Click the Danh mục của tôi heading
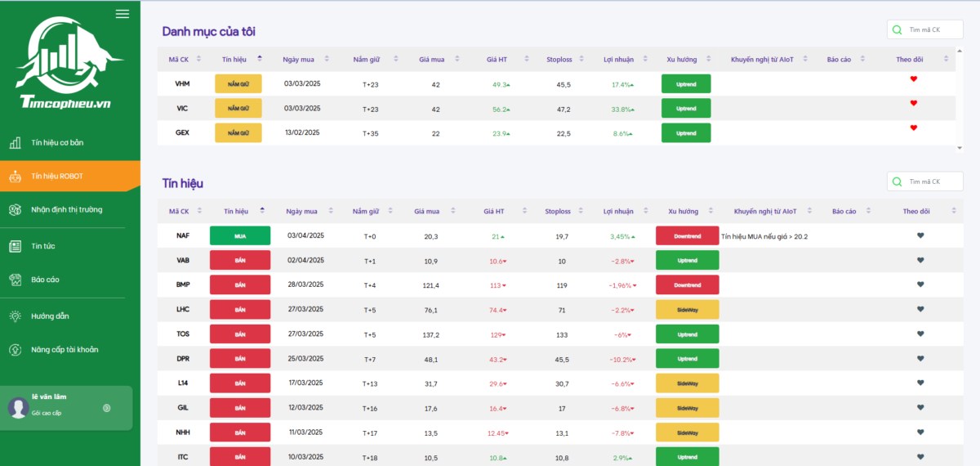 [209, 31]
